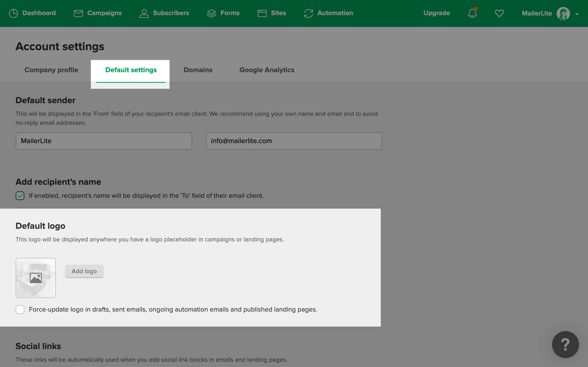The image size is (588, 367).
Task: Click the Sites browser window icon
Action: (x=262, y=13)
